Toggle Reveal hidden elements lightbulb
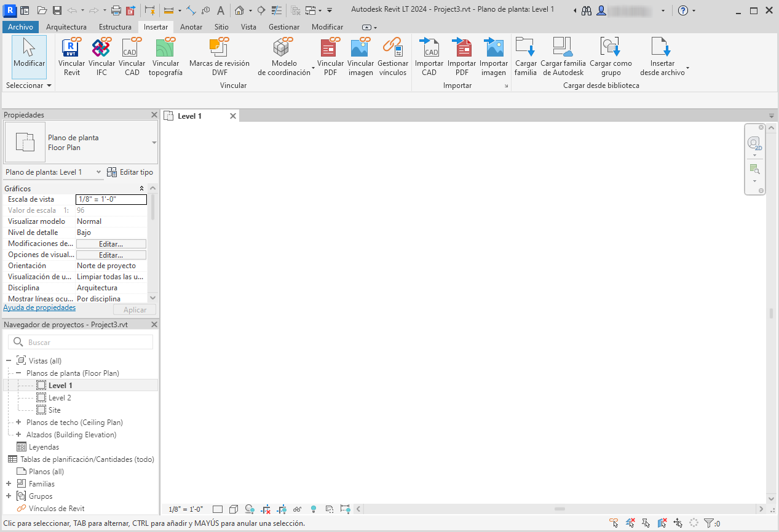 point(314,509)
